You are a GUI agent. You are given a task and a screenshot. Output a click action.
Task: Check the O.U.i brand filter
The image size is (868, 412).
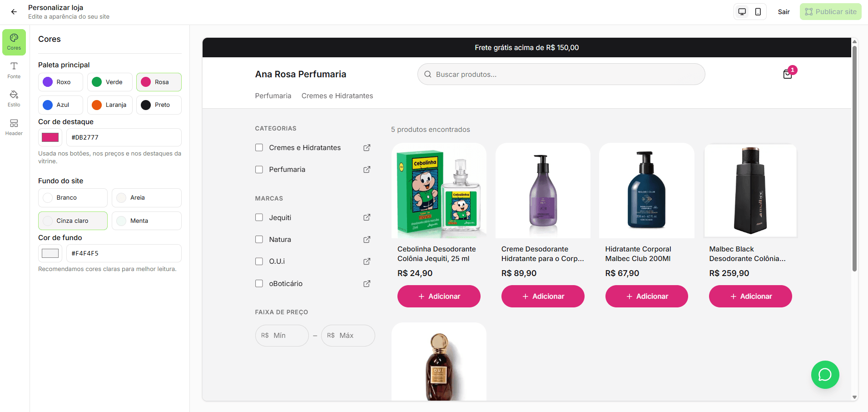point(259,261)
